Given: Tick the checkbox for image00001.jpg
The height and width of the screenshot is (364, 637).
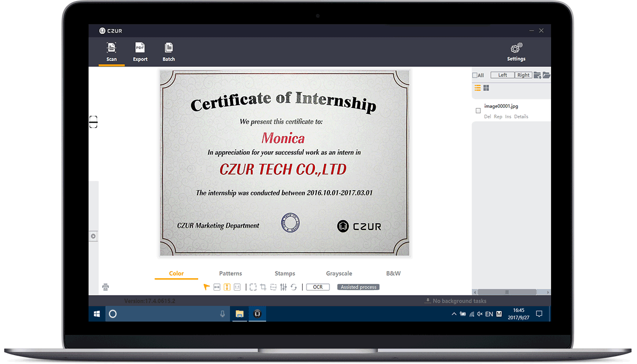Looking at the screenshot, I should point(478,111).
